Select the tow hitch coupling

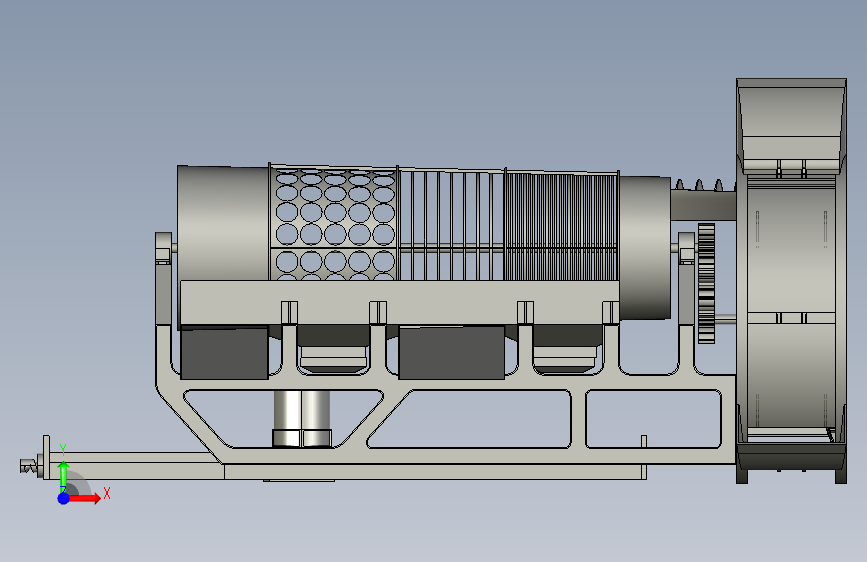pos(33,465)
